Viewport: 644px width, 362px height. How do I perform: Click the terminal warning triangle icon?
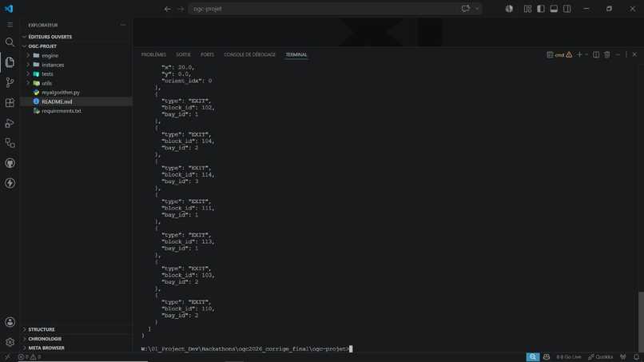[x=569, y=54]
